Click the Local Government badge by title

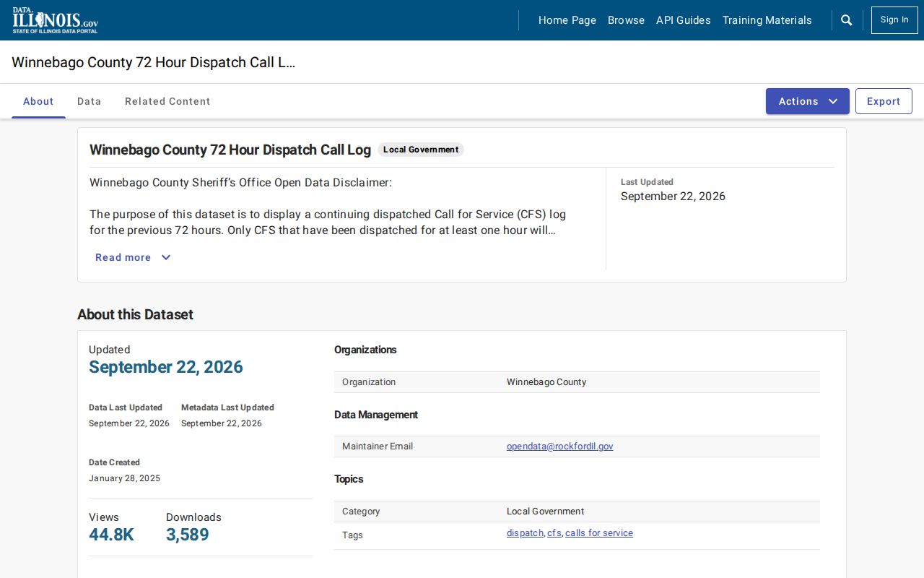(x=421, y=150)
